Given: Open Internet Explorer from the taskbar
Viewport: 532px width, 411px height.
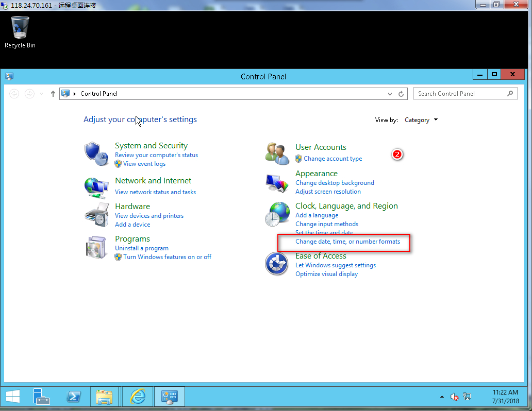Looking at the screenshot, I should (138, 397).
